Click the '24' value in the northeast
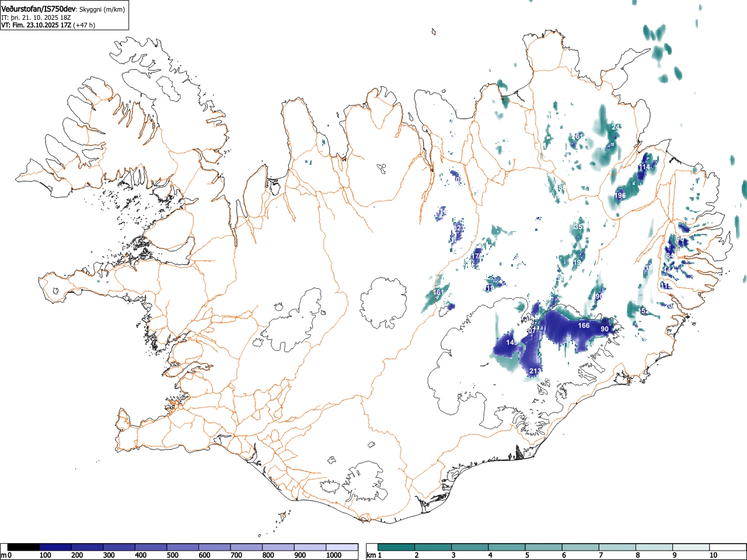The height and width of the screenshot is (560, 747). [x=615, y=127]
